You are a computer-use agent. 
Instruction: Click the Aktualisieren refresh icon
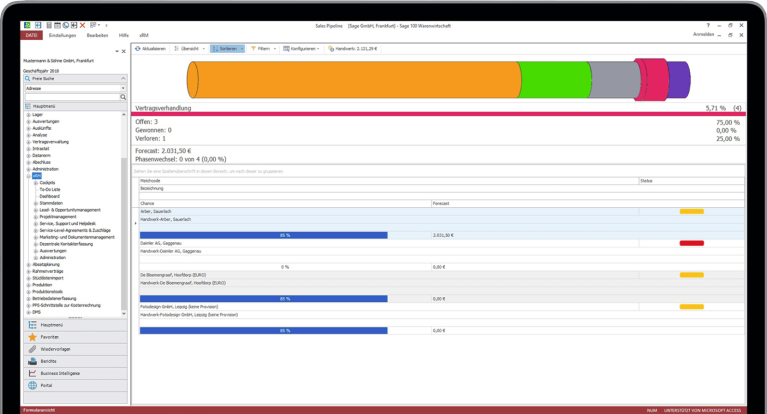[x=137, y=48]
